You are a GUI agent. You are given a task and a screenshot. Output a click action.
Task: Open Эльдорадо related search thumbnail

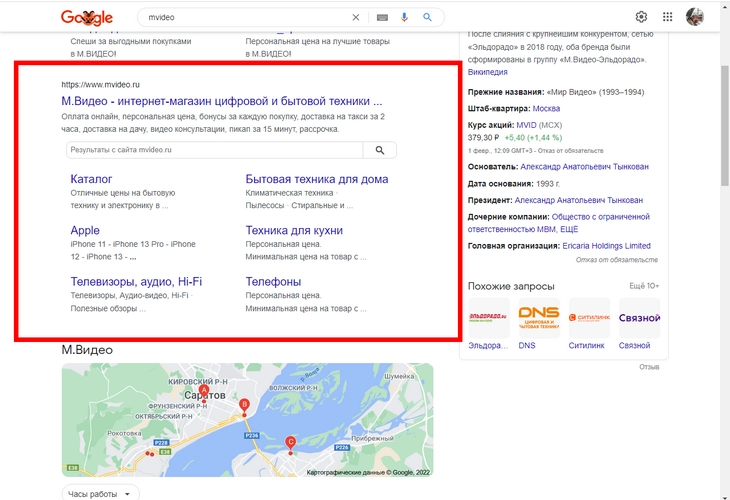tap(489, 318)
